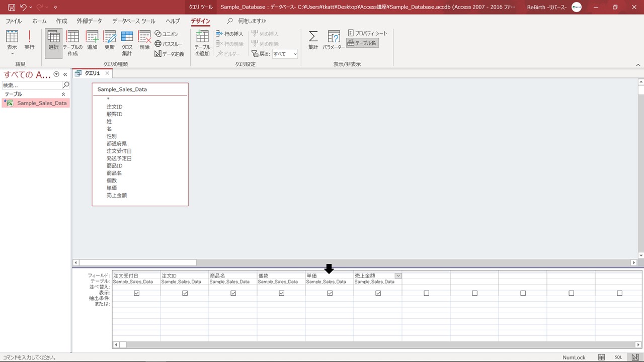This screenshot has width=644, height=362.
Task: Collapse the テーブル group in navigation pane
Action: tap(63, 94)
